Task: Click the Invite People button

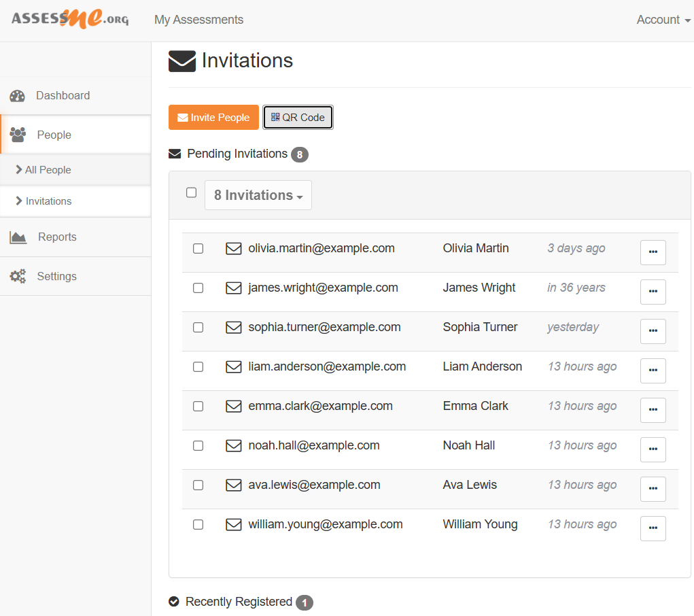Action: [213, 117]
